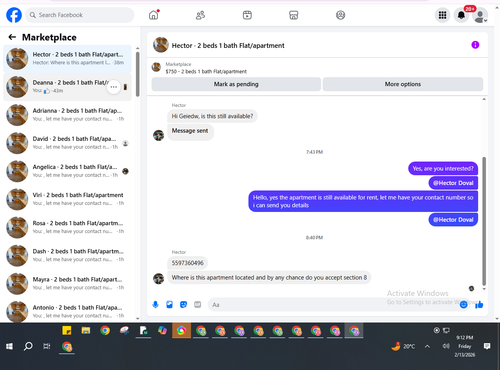Image resolution: width=500 pixels, height=370 pixels.
Task: Open the GIF picker icon
Action: [198, 305]
